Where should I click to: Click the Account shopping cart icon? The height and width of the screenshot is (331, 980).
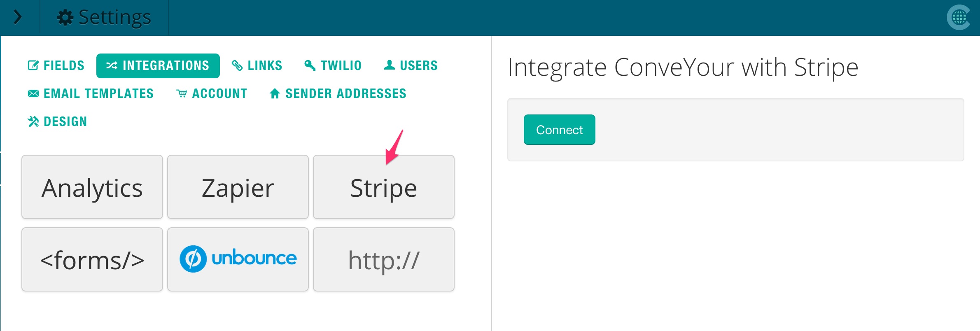[x=182, y=93]
